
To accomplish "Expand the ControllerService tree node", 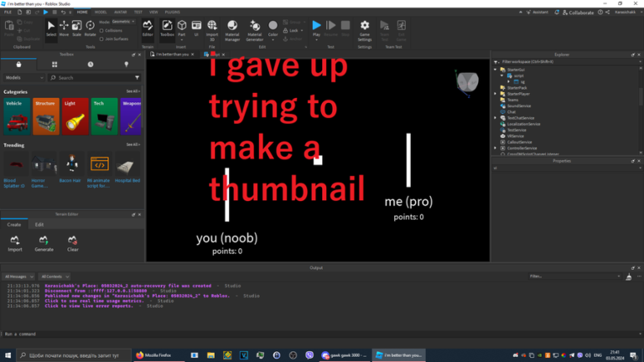I will (496, 148).
